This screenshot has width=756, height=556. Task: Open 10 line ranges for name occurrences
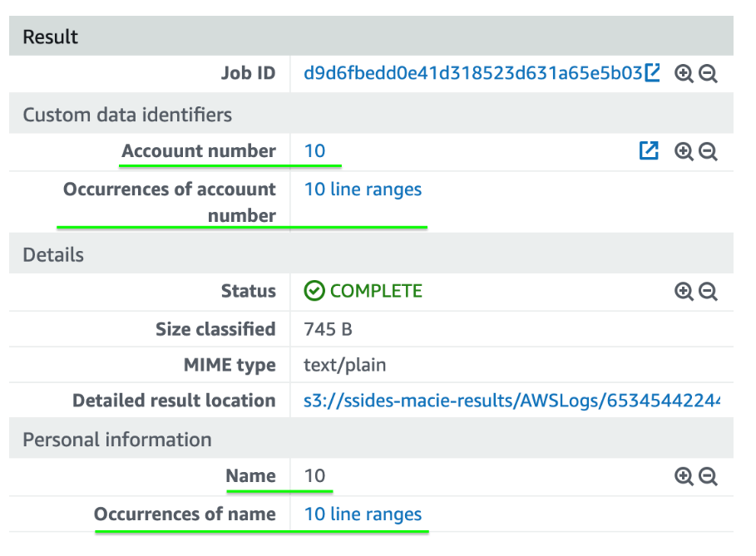click(x=363, y=514)
